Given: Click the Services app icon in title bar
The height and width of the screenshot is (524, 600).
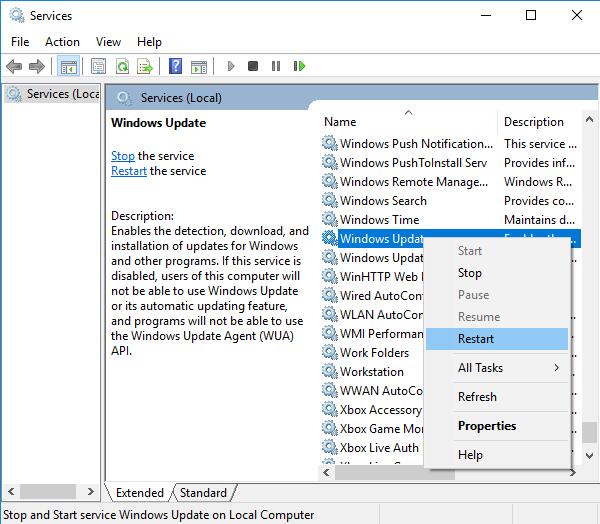Looking at the screenshot, I should pyautogui.click(x=17, y=16).
